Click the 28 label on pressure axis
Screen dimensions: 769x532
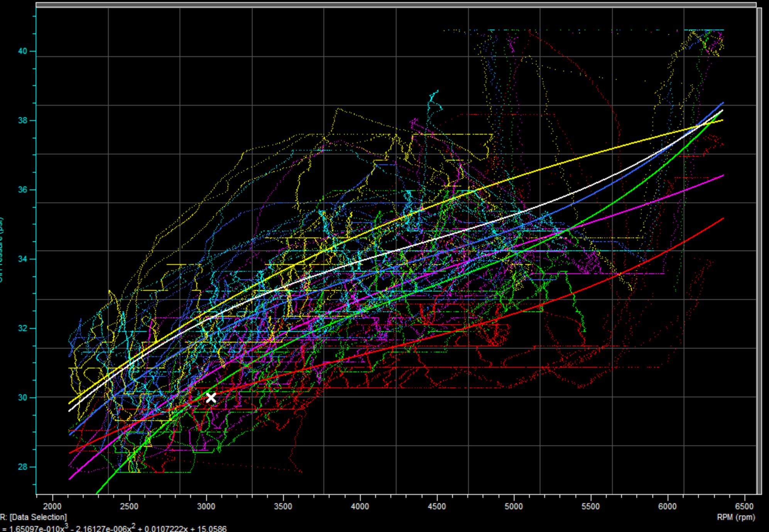coord(22,467)
